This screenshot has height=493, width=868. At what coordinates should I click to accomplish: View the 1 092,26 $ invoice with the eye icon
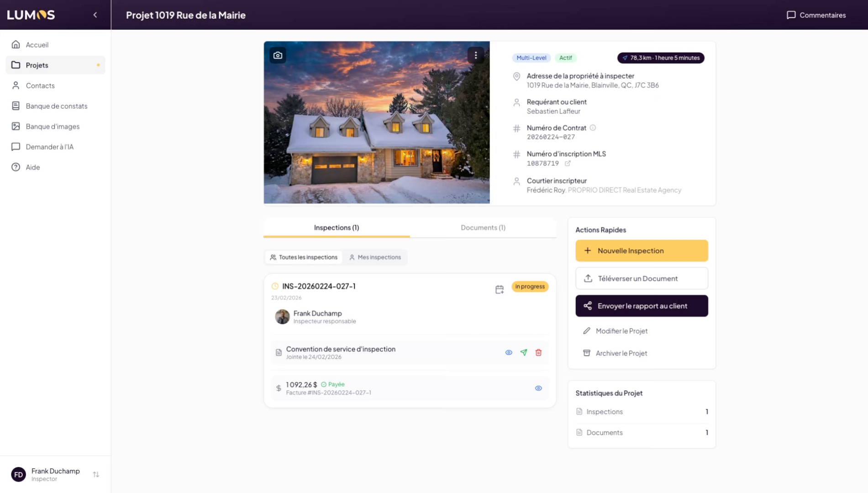pos(539,388)
